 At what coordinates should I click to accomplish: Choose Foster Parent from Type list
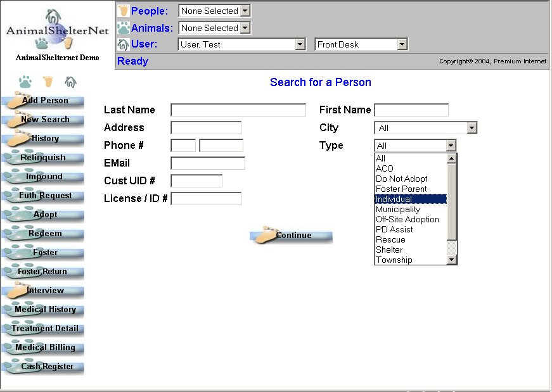pyautogui.click(x=410, y=189)
